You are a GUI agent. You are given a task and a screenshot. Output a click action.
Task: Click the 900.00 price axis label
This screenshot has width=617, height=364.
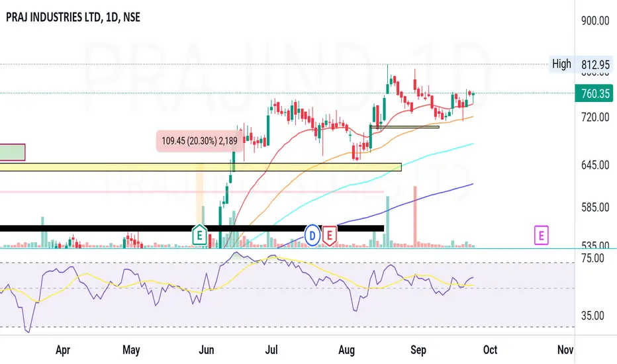click(595, 21)
